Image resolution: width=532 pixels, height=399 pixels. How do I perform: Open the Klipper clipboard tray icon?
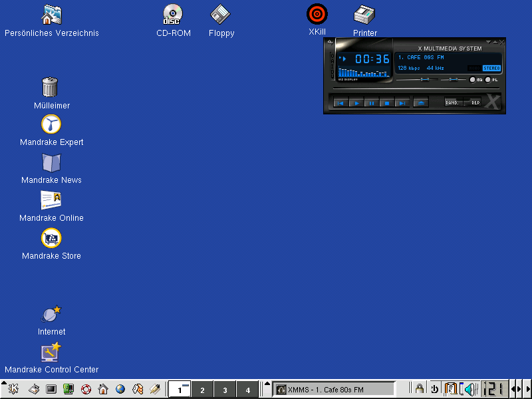(452, 389)
